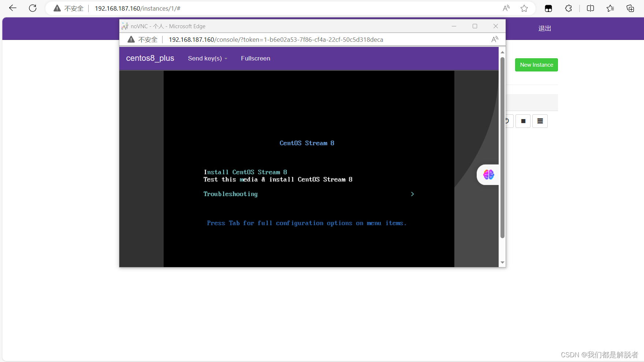Select Install CentOS Stream 8 entry
The width and height of the screenshot is (644, 362).
pos(245,172)
